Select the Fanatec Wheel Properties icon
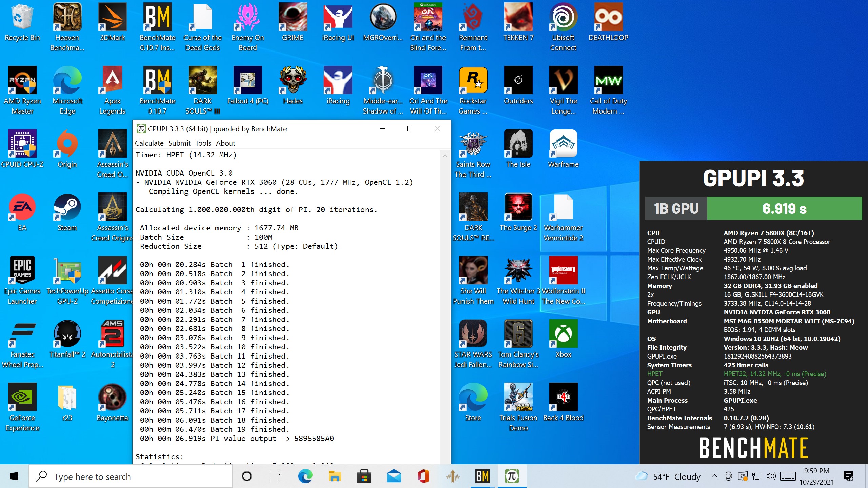This screenshot has width=868, height=488. point(22,344)
